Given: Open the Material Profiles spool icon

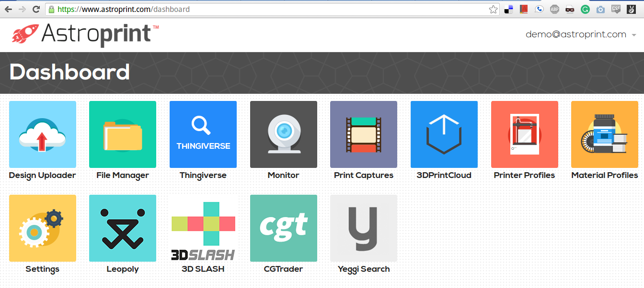Looking at the screenshot, I should (x=605, y=134).
